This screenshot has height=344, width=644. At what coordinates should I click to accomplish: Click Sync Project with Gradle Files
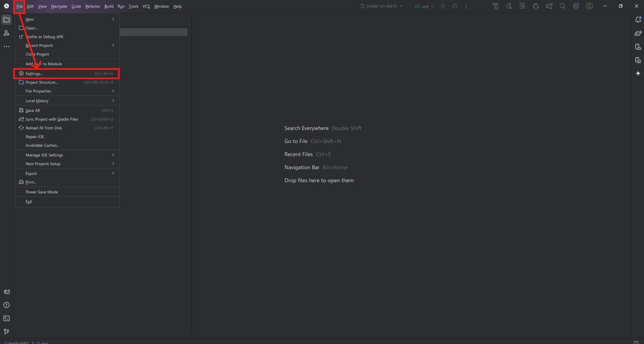point(52,119)
